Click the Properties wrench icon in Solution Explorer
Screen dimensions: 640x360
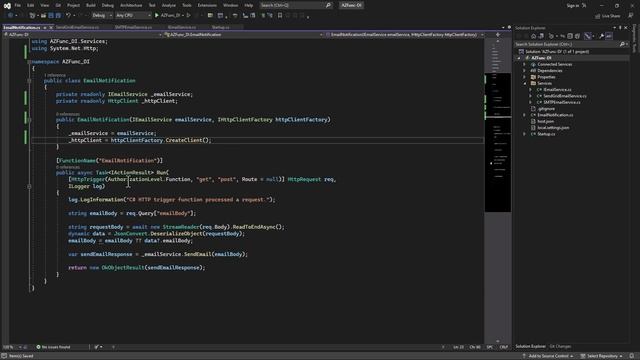(x=601, y=36)
